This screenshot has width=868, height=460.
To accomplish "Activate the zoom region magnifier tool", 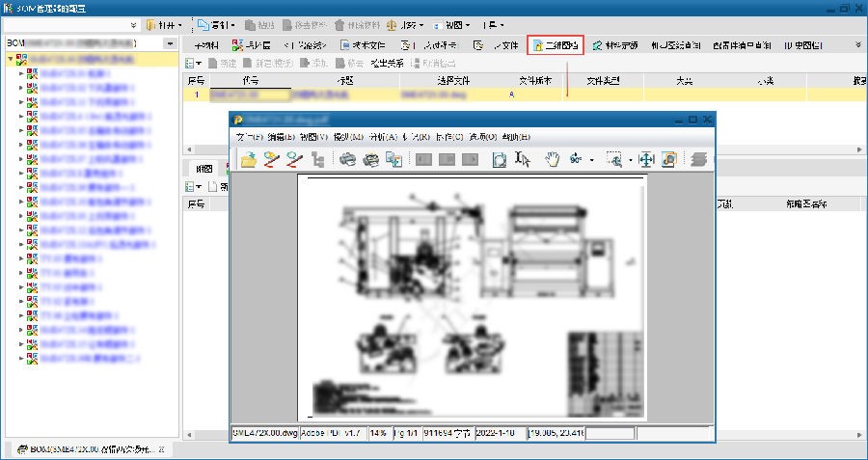I will 614,160.
